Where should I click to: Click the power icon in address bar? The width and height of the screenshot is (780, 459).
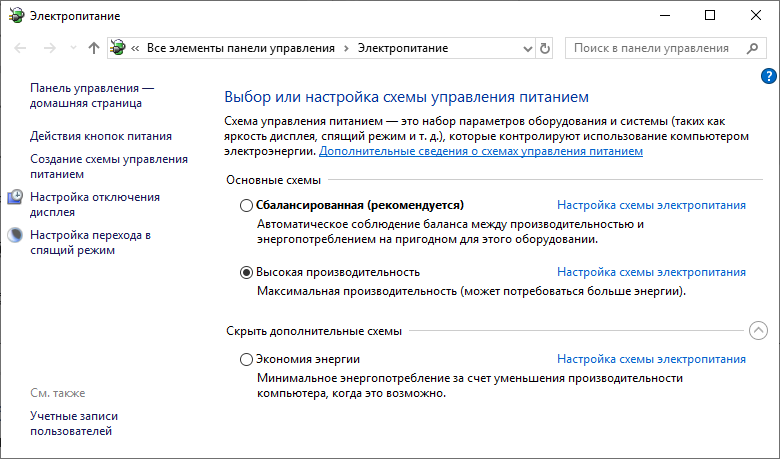118,48
